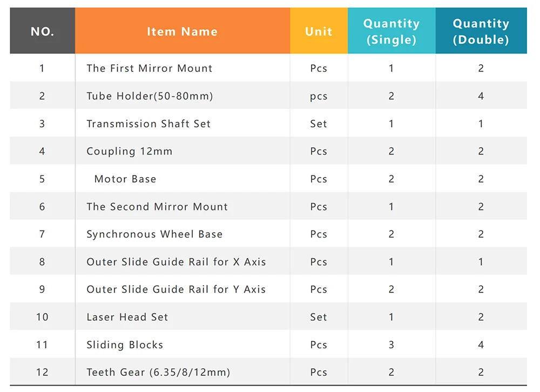
Task: Click row number 12 cell
Action: click(42, 372)
